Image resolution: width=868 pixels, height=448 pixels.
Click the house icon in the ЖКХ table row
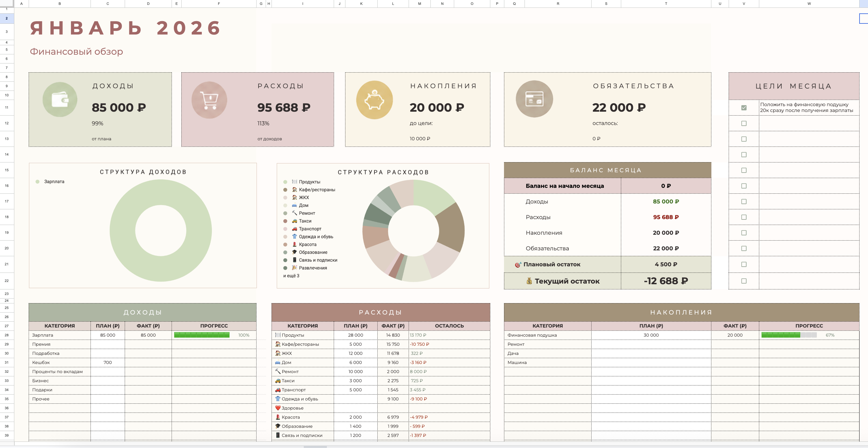pos(278,353)
